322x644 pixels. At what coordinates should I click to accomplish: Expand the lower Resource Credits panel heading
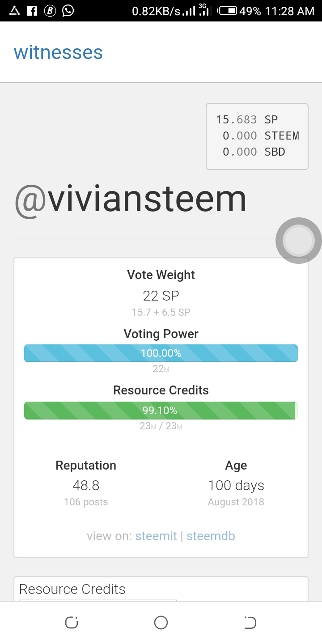point(72,589)
